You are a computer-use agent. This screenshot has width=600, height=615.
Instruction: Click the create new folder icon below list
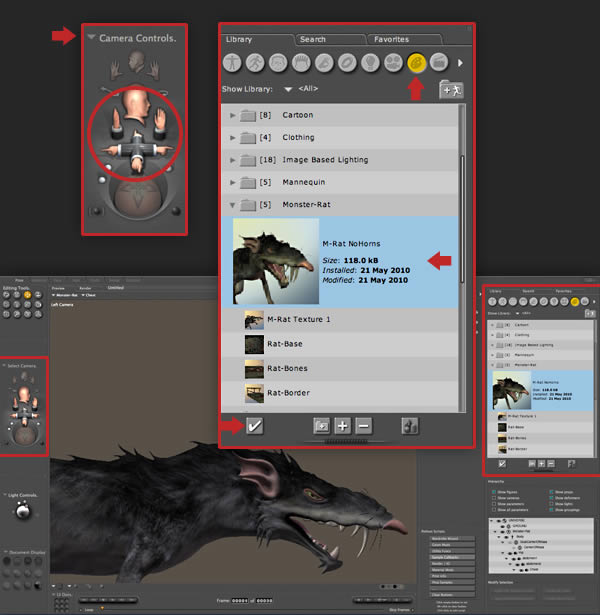point(322,426)
